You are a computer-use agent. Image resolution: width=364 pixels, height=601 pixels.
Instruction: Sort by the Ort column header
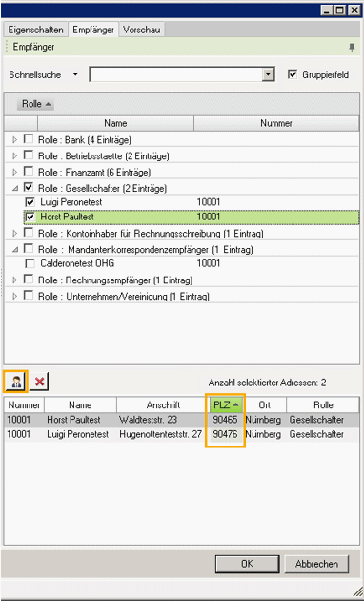pyautogui.click(x=265, y=405)
